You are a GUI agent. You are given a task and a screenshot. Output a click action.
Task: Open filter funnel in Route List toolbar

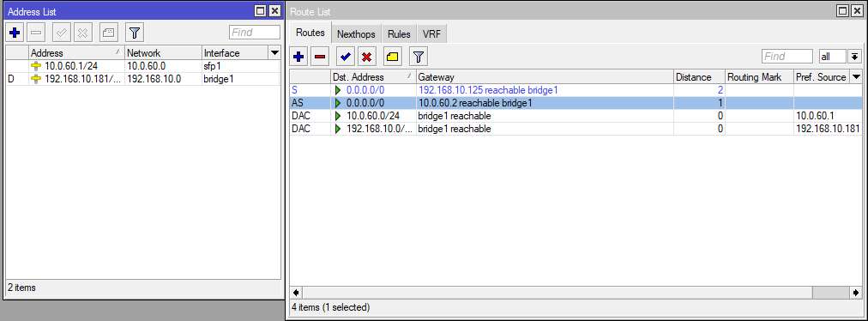click(419, 57)
